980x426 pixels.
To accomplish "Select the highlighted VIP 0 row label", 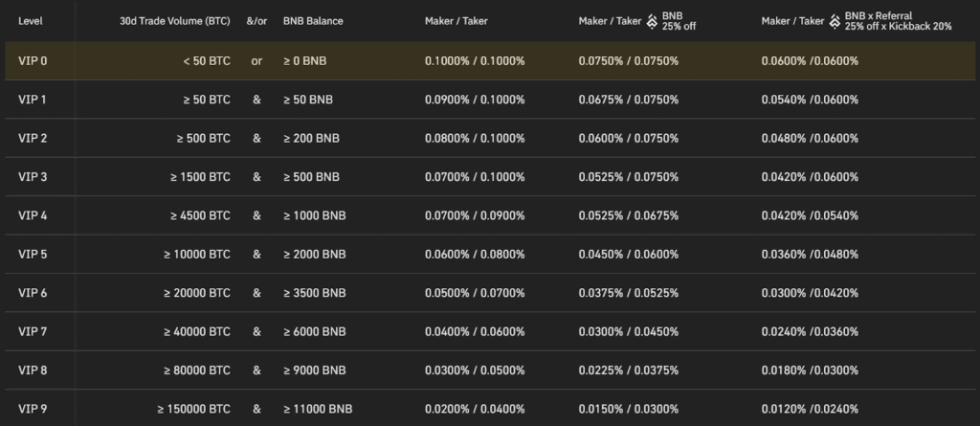I will tap(33, 60).
